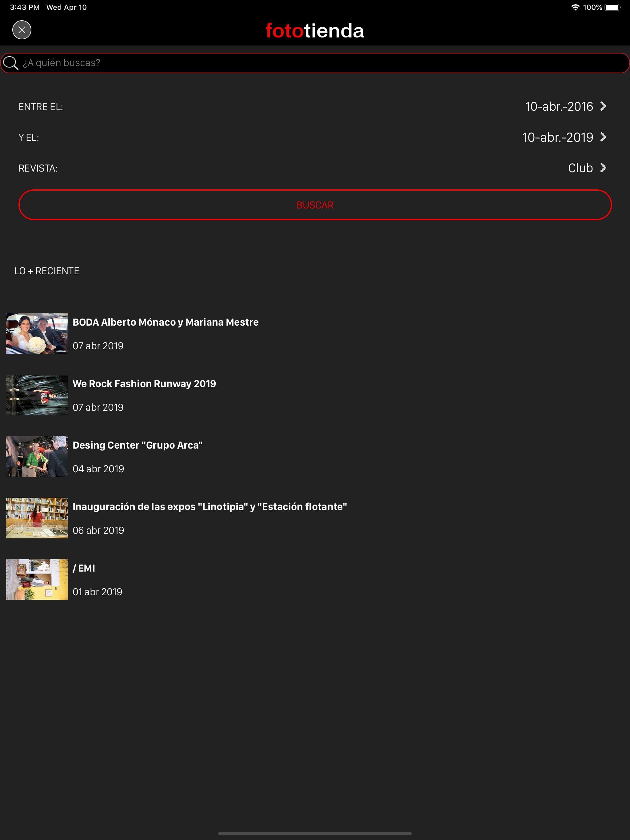The width and height of the screenshot is (630, 840).
Task: Select the end date value 10-abr.-2019
Action: click(557, 137)
